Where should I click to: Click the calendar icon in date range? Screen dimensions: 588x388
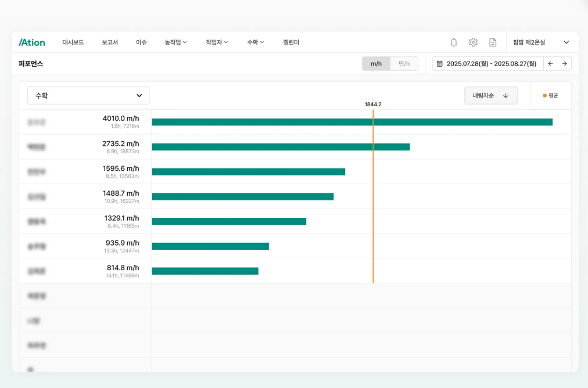(x=440, y=64)
